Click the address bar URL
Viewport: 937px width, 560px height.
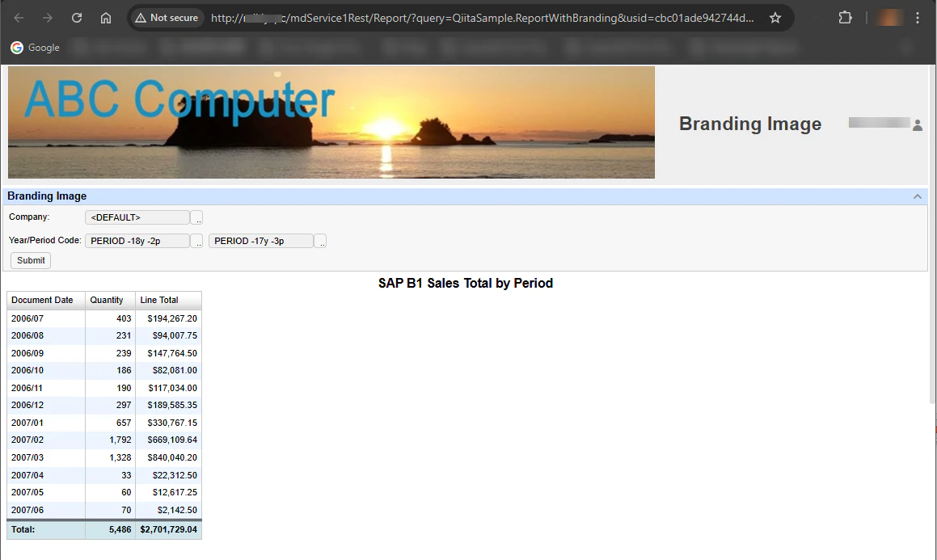482,18
